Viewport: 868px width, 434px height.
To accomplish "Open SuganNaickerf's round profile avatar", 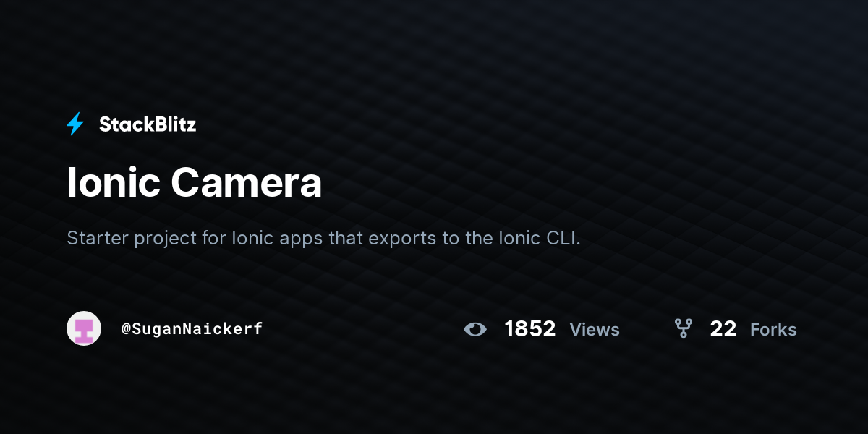I will pos(84,328).
